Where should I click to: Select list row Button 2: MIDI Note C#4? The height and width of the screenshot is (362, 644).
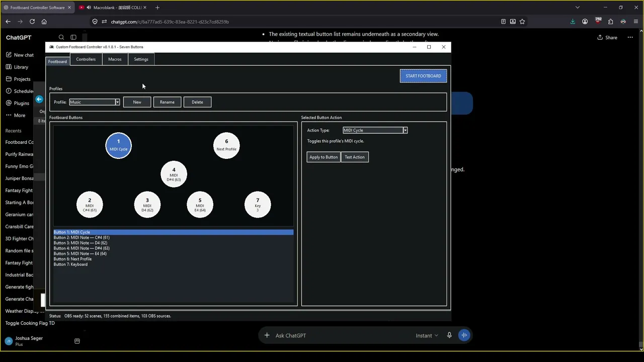coord(173,237)
